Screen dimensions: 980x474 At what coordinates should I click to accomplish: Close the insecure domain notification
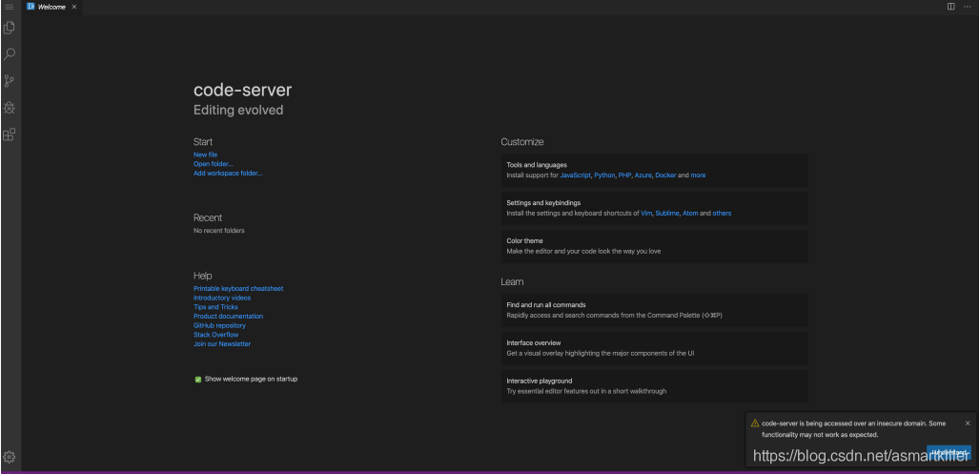click(968, 423)
